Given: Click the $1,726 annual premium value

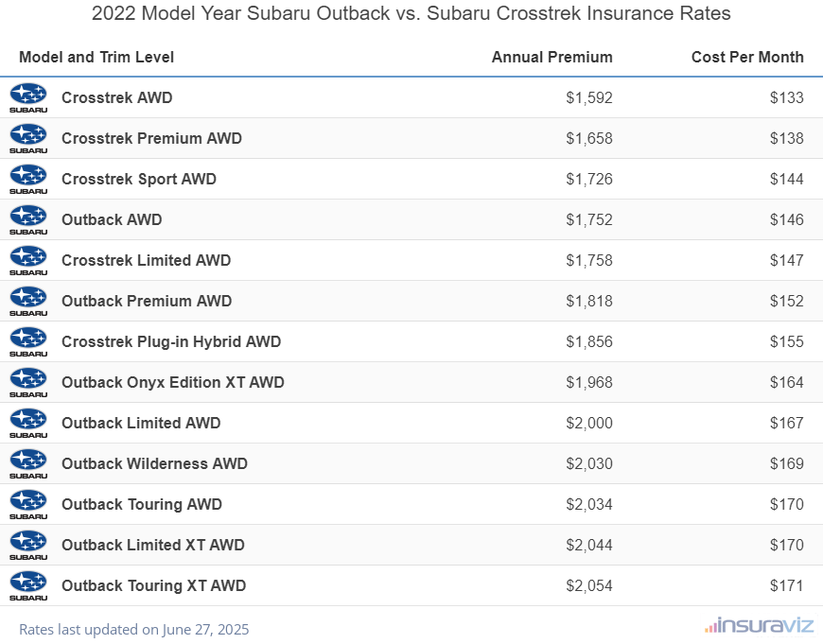Looking at the screenshot, I should tap(589, 179).
